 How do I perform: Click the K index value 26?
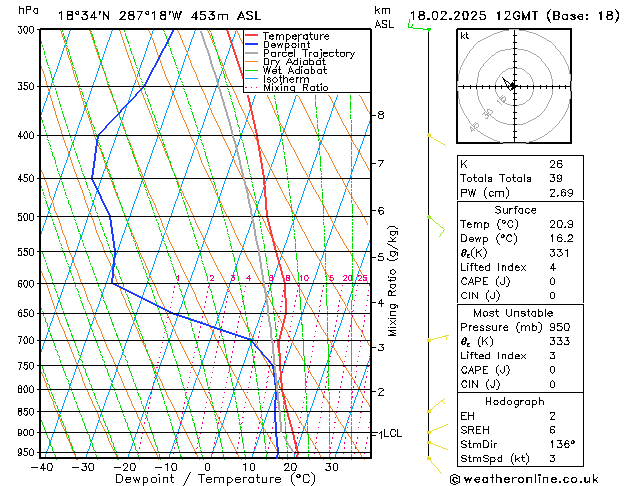(x=556, y=164)
